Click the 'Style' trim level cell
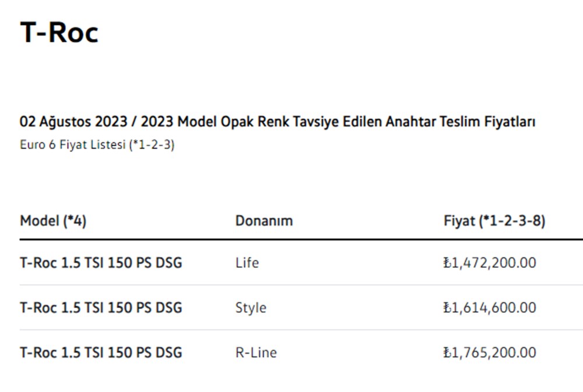583x392 pixels. pos(251,308)
